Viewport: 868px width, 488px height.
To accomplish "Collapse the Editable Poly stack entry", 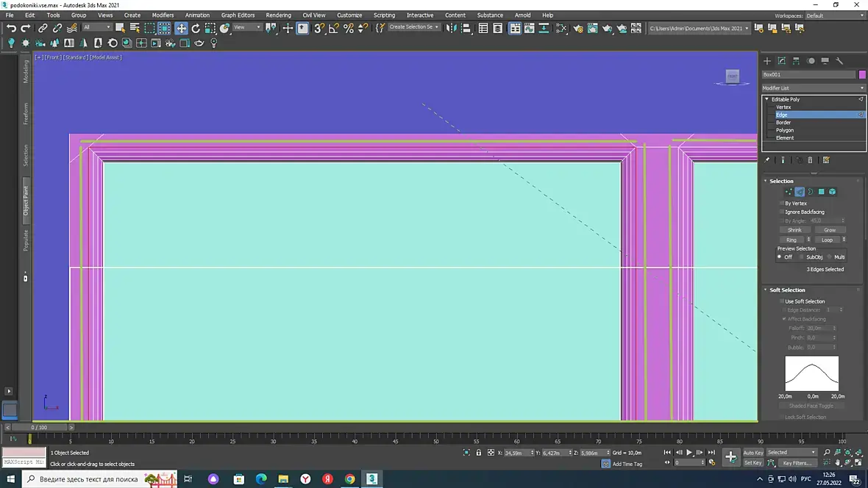I will pos(766,100).
